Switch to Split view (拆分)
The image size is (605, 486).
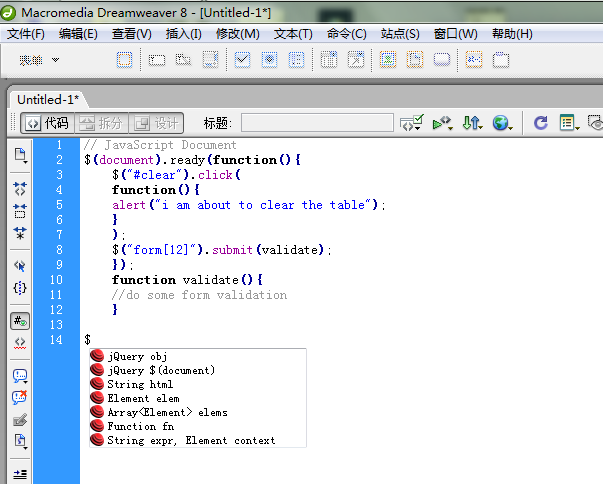101,123
